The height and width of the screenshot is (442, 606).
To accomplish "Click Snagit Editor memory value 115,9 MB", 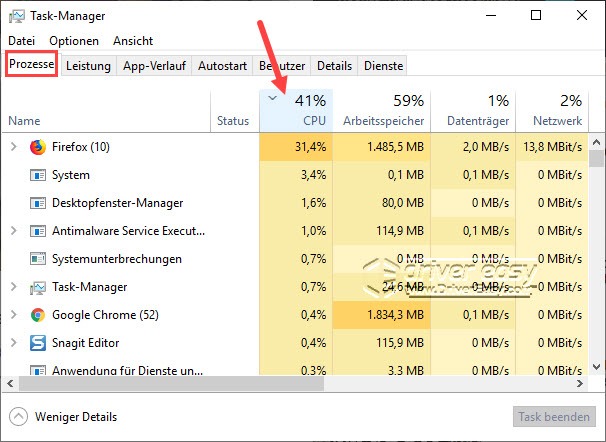I will click(x=400, y=343).
